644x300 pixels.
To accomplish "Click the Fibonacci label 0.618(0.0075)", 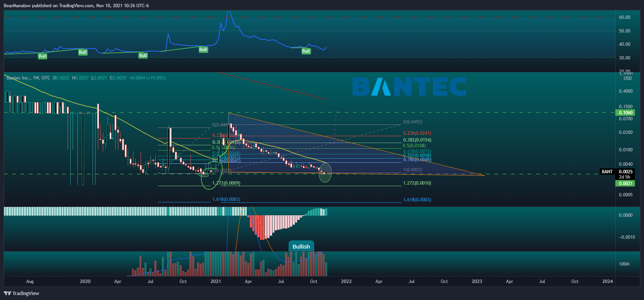I will [417, 151].
